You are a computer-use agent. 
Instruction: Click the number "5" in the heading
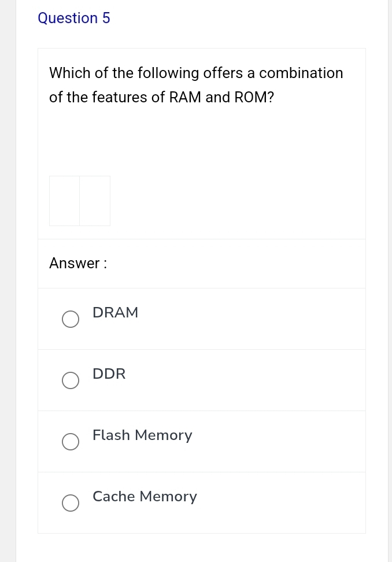point(106,19)
